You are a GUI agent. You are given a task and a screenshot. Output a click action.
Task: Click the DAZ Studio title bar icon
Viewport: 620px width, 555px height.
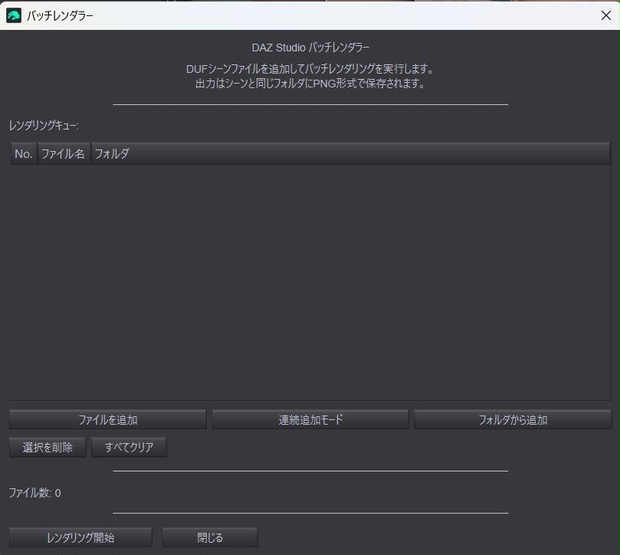click(14, 15)
